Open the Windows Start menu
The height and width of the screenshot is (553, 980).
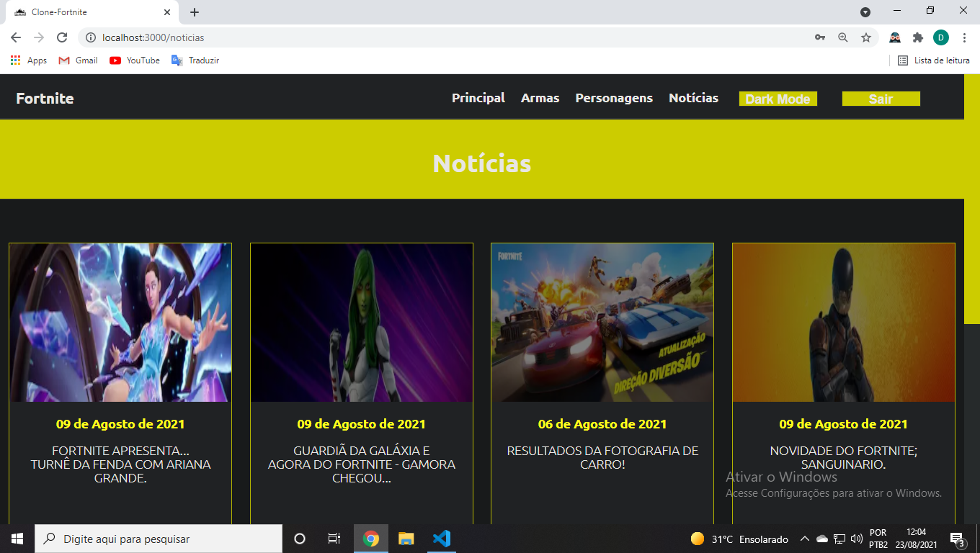point(17,539)
